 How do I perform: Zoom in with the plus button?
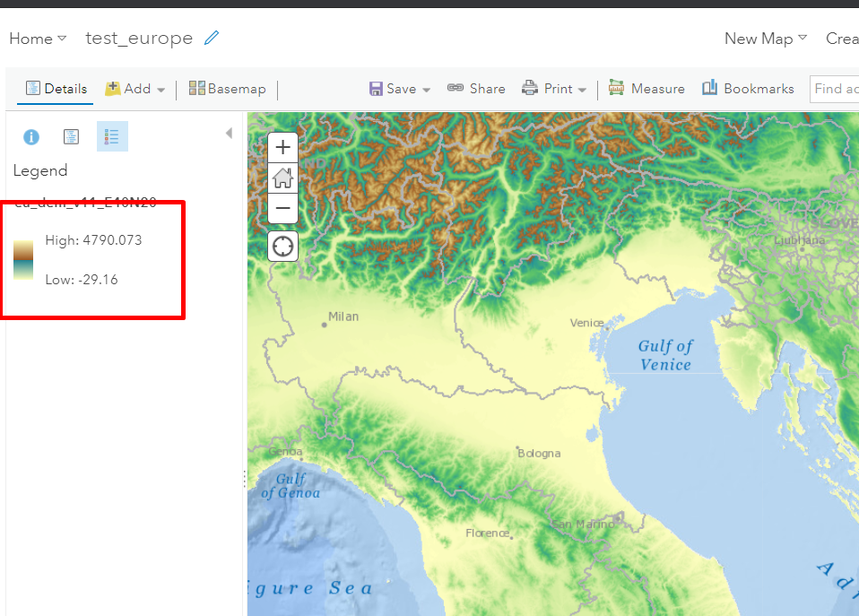pyautogui.click(x=282, y=147)
